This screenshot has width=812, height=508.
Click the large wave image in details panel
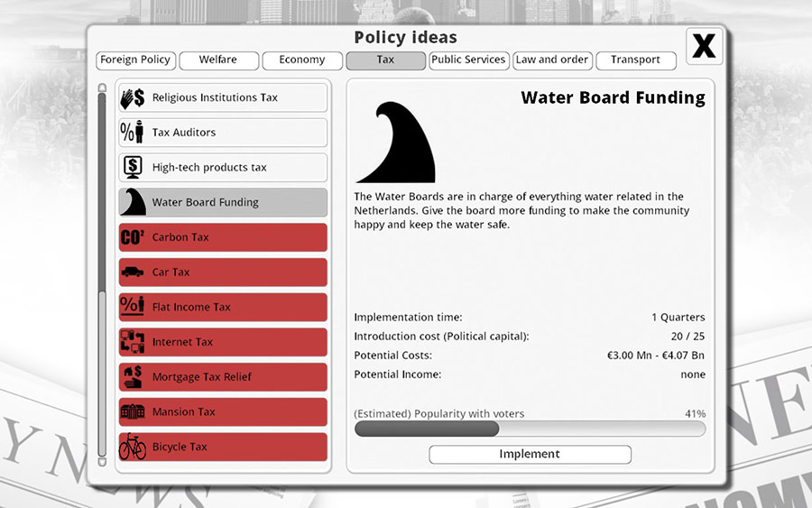click(396, 143)
